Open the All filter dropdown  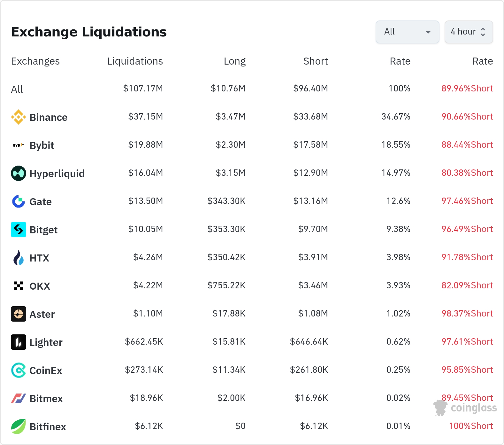pos(407,32)
